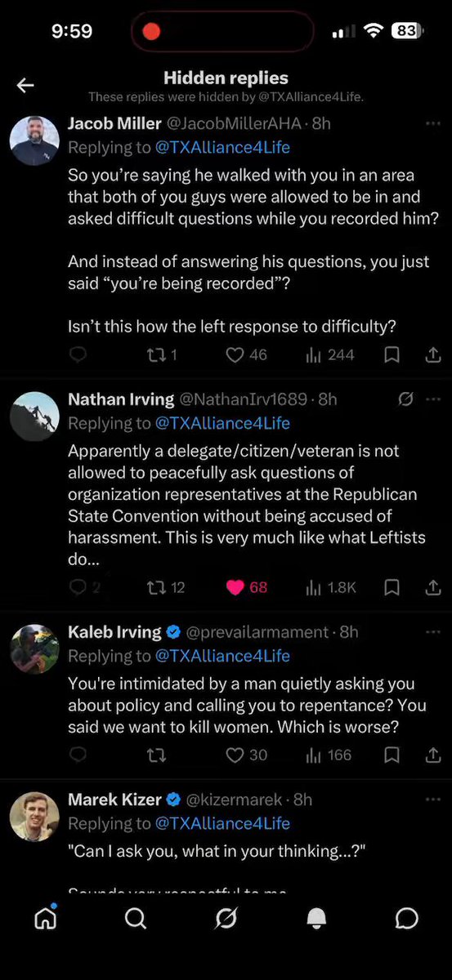
Task: Open the Messages bubble icon
Action: (406, 918)
